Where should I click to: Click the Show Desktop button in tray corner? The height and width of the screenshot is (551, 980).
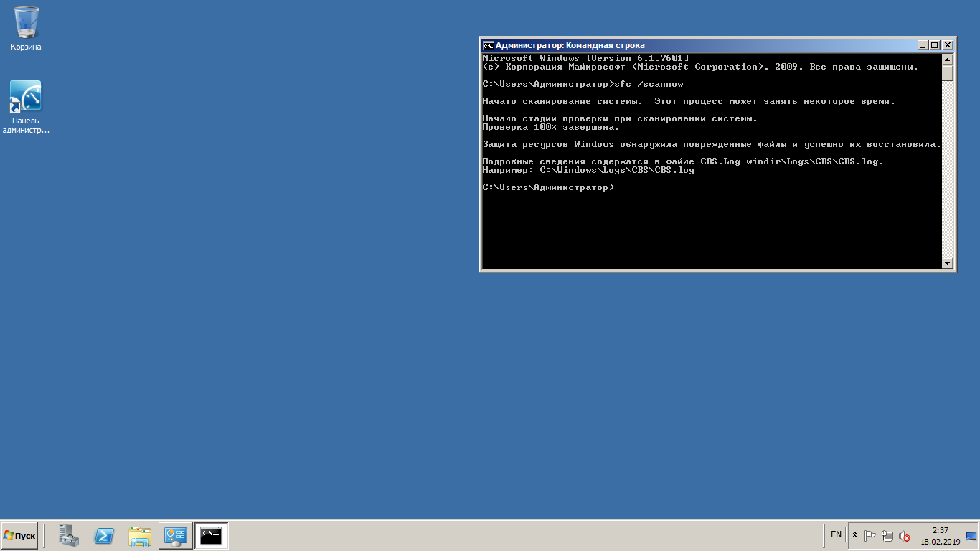point(972,536)
